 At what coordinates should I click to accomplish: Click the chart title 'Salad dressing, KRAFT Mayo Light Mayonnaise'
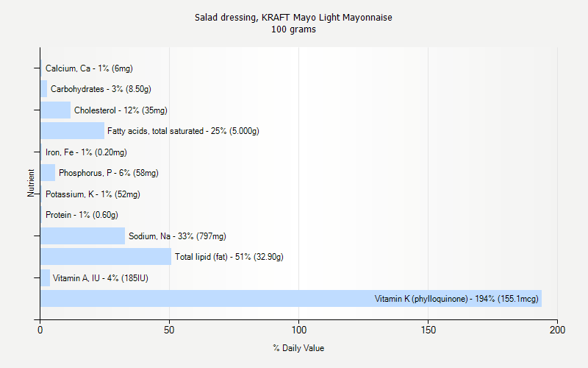(293, 18)
